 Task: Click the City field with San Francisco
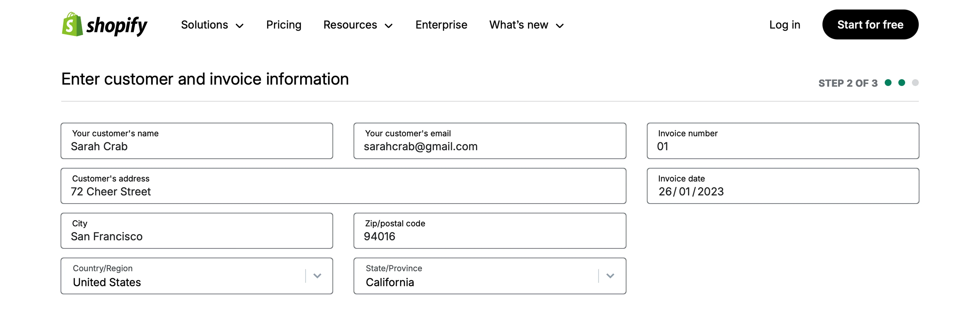(197, 231)
